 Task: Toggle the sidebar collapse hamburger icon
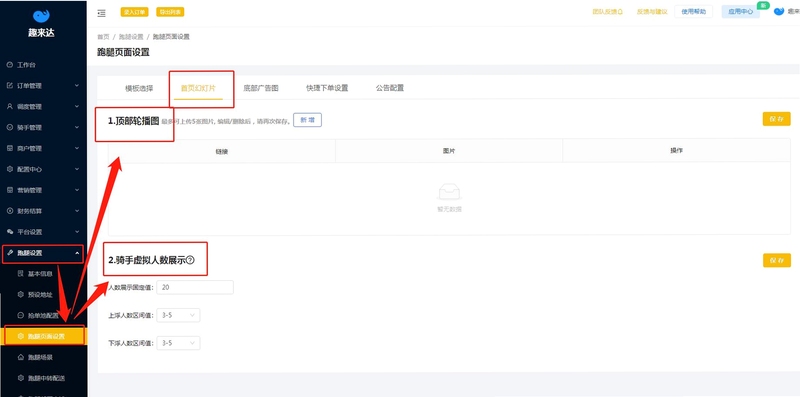click(102, 13)
